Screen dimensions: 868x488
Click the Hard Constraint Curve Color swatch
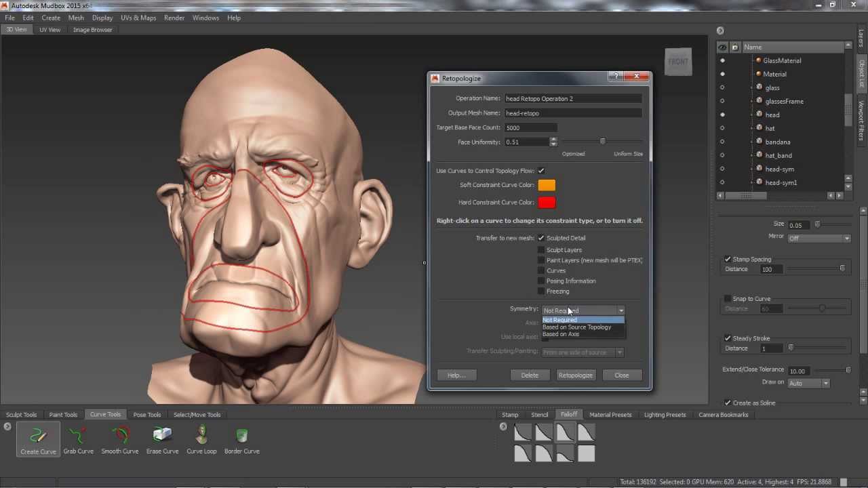547,203
